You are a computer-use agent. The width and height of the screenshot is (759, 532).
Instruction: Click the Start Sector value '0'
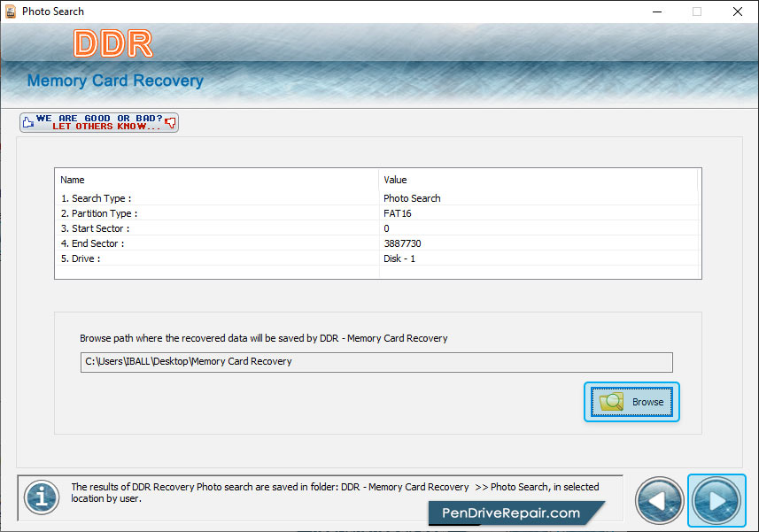coord(386,228)
